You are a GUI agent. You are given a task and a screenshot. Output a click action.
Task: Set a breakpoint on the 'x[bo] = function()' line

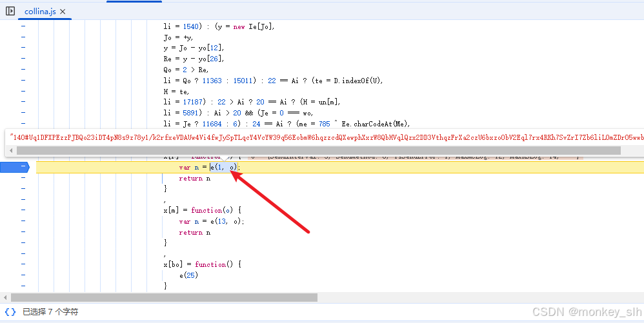pos(23,264)
